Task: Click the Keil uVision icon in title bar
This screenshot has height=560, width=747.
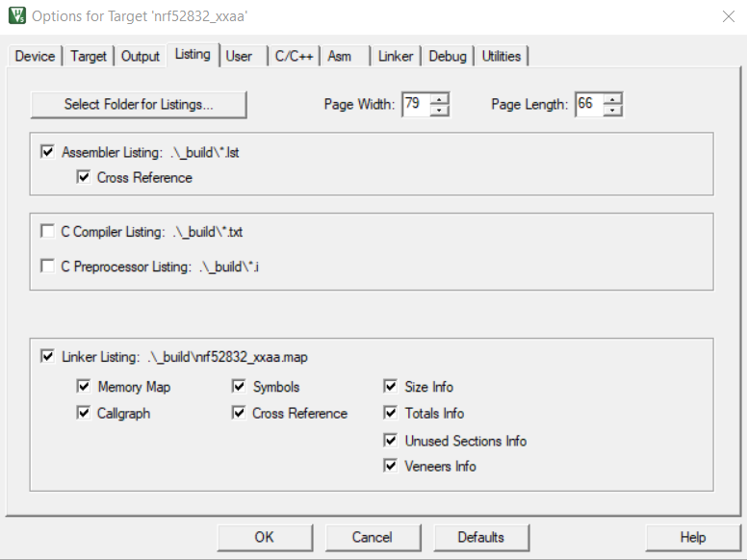Action: (x=17, y=15)
